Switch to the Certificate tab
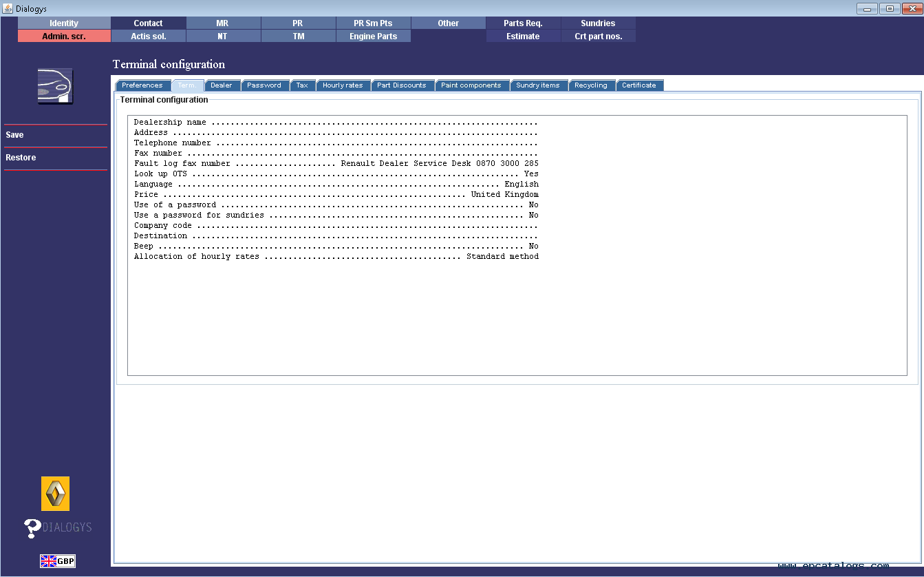The height and width of the screenshot is (577, 924). (639, 85)
